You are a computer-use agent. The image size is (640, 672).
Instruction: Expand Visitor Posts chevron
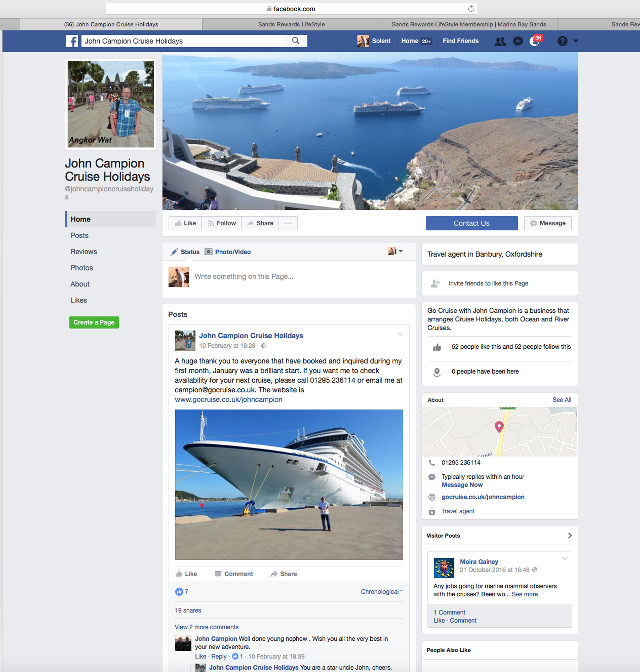click(x=570, y=536)
